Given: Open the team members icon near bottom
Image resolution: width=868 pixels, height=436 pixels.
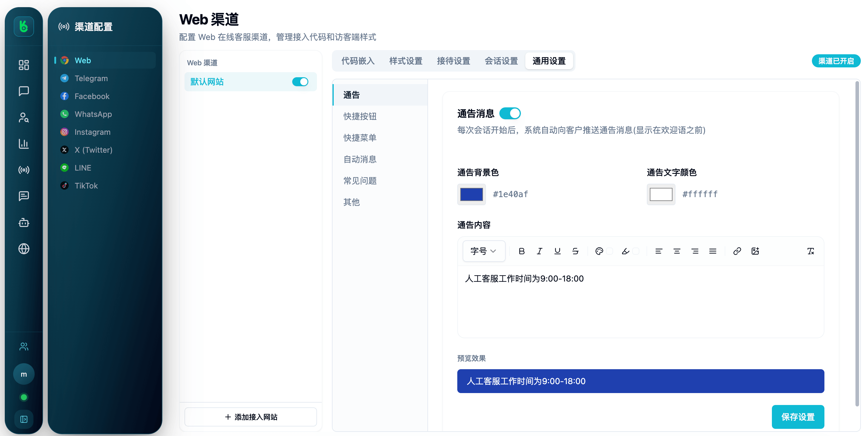Looking at the screenshot, I should coord(24,347).
